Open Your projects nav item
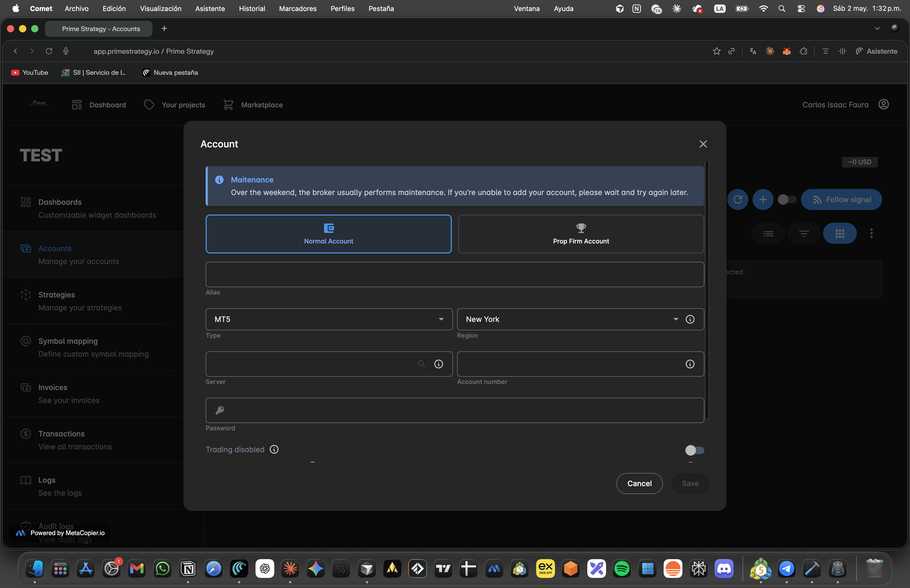The image size is (910, 588). [175, 104]
